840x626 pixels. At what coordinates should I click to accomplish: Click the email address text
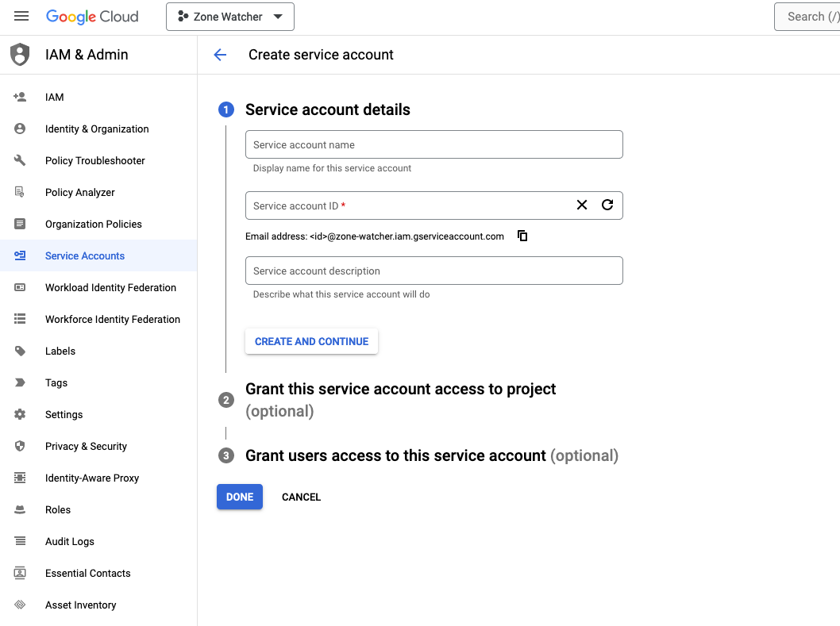click(x=375, y=236)
